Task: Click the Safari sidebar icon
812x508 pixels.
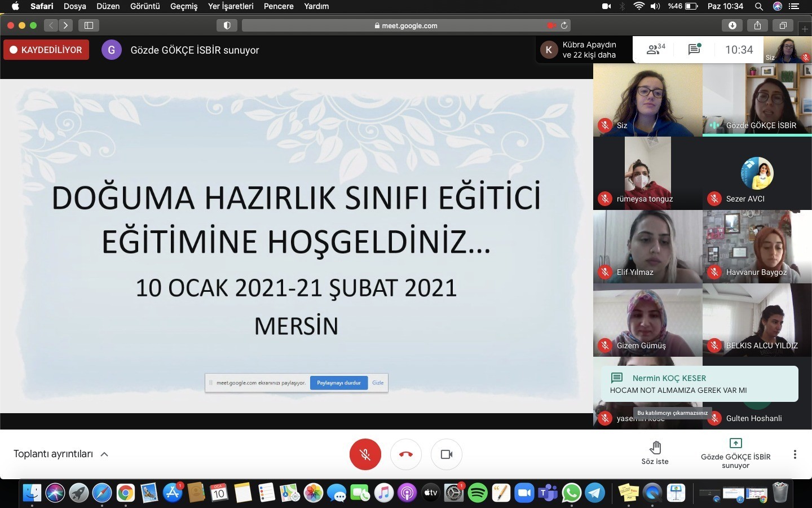Action: tap(89, 25)
